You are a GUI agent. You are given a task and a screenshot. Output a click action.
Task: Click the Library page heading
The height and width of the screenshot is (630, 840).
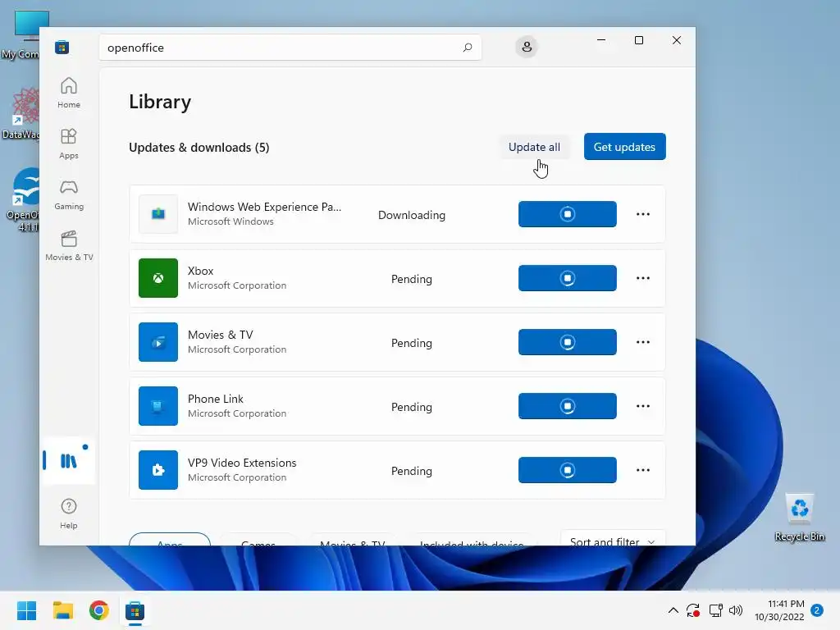pyautogui.click(x=160, y=102)
